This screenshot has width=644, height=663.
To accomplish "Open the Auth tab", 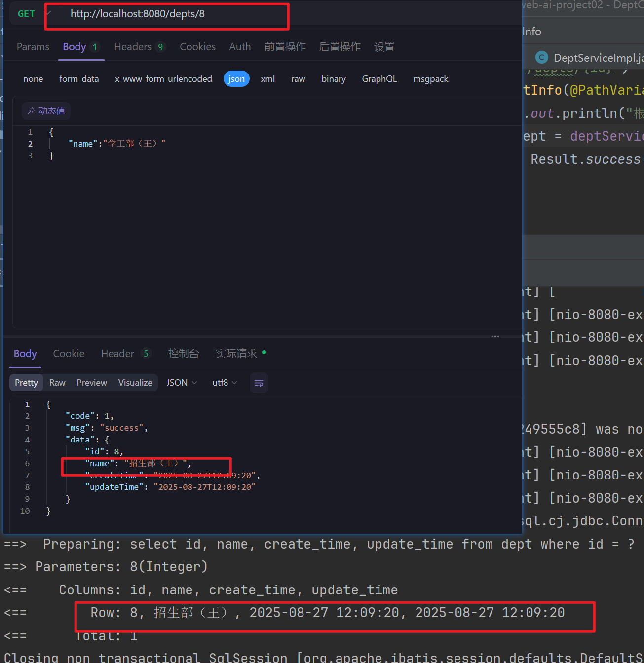I will 240,47.
